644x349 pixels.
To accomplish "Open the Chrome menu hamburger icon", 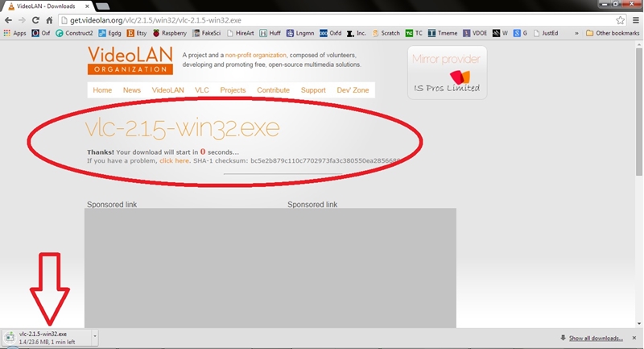I will (636, 20).
